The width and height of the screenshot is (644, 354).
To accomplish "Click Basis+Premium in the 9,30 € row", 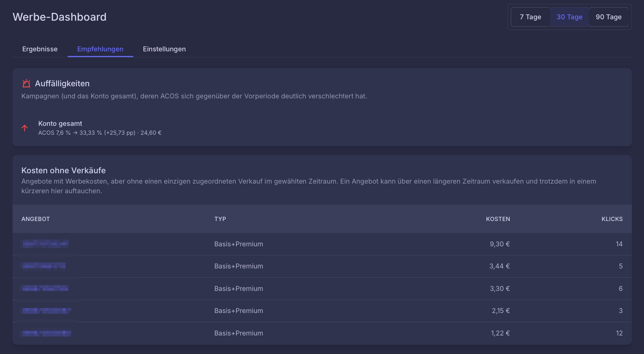I will [x=239, y=244].
